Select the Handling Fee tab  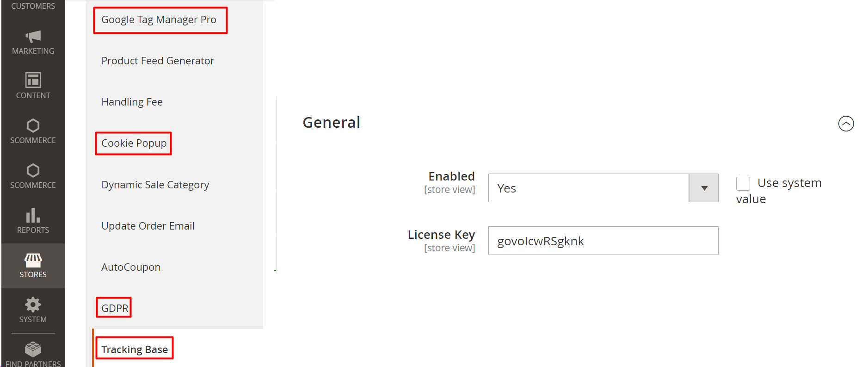point(132,102)
